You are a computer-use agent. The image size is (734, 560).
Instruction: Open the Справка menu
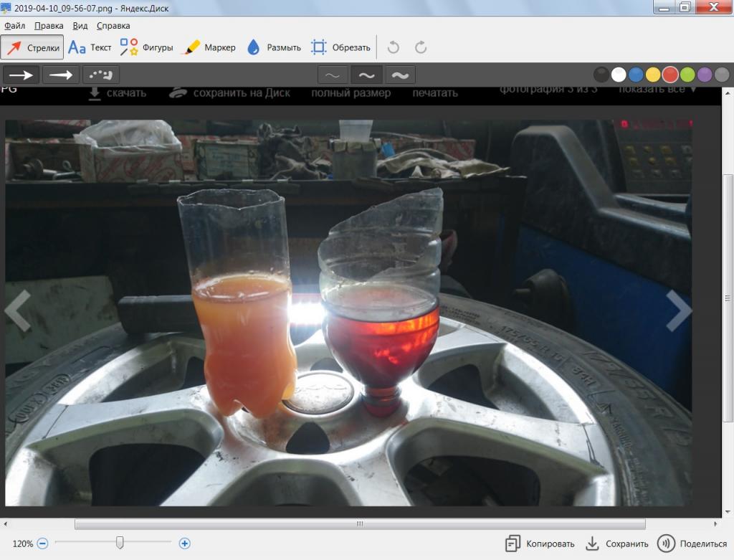113,26
